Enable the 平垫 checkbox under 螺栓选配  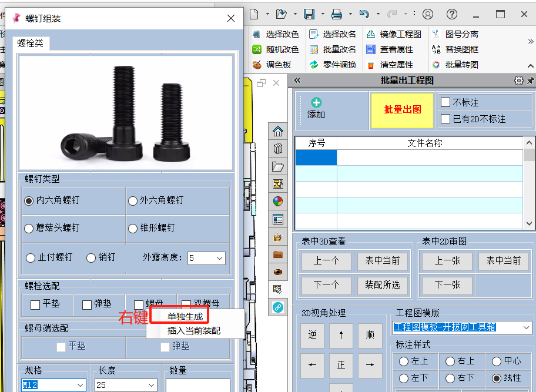click(35, 304)
